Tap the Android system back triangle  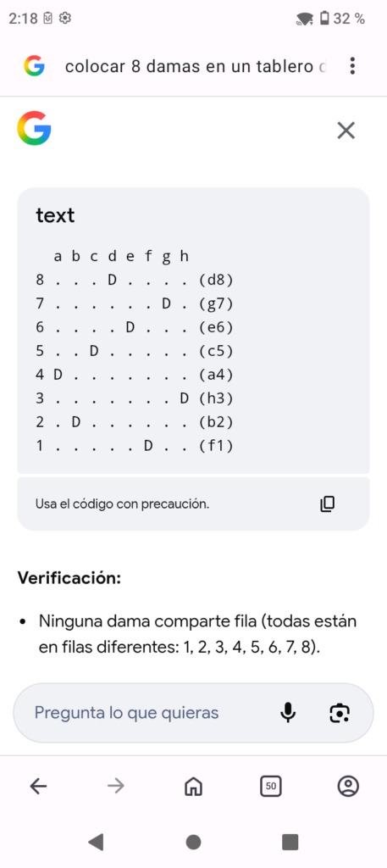point(96,842)
